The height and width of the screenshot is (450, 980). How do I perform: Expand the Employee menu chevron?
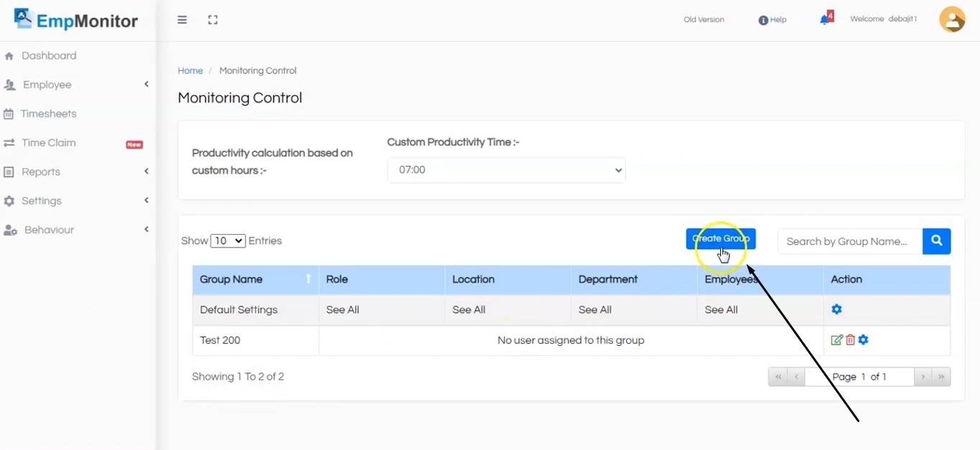146,85
